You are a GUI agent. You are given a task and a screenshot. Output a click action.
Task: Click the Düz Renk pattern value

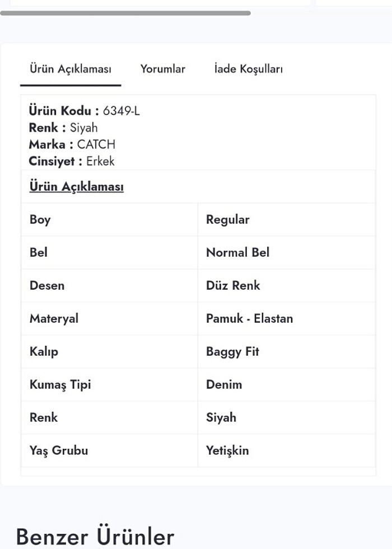tap(234, 286)
